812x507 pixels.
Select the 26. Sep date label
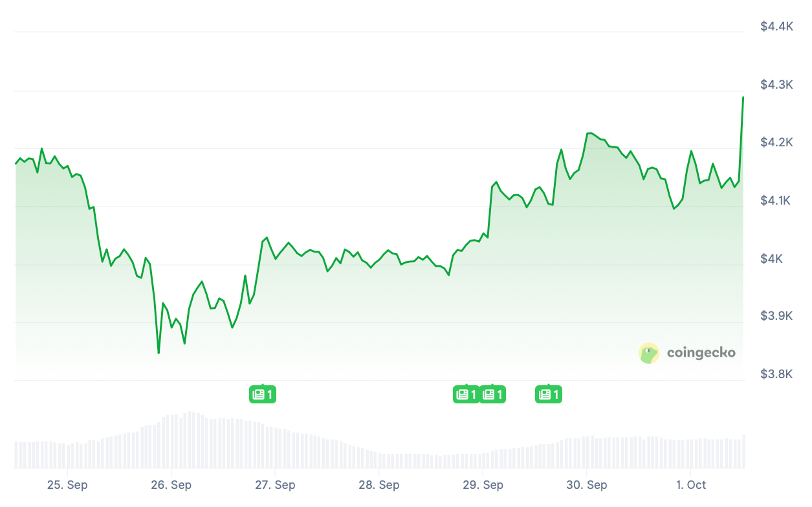point(171,485)
